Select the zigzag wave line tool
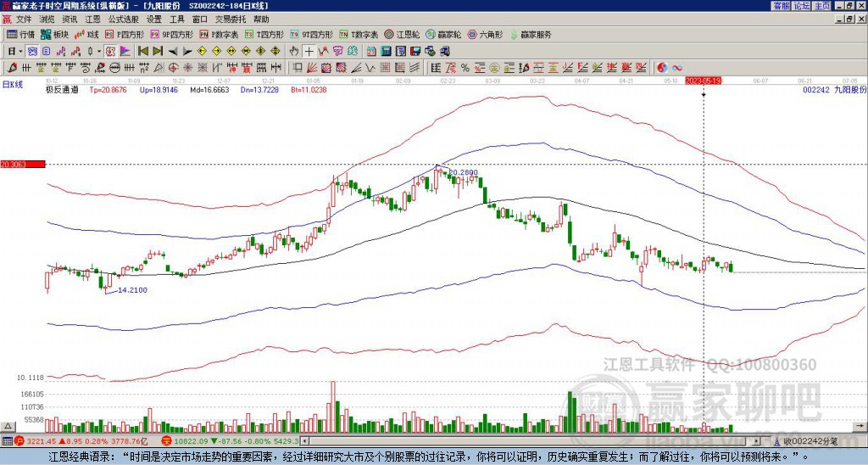This screenshot has width=868, height=465. pyautogui.click(x=370, y=68)
